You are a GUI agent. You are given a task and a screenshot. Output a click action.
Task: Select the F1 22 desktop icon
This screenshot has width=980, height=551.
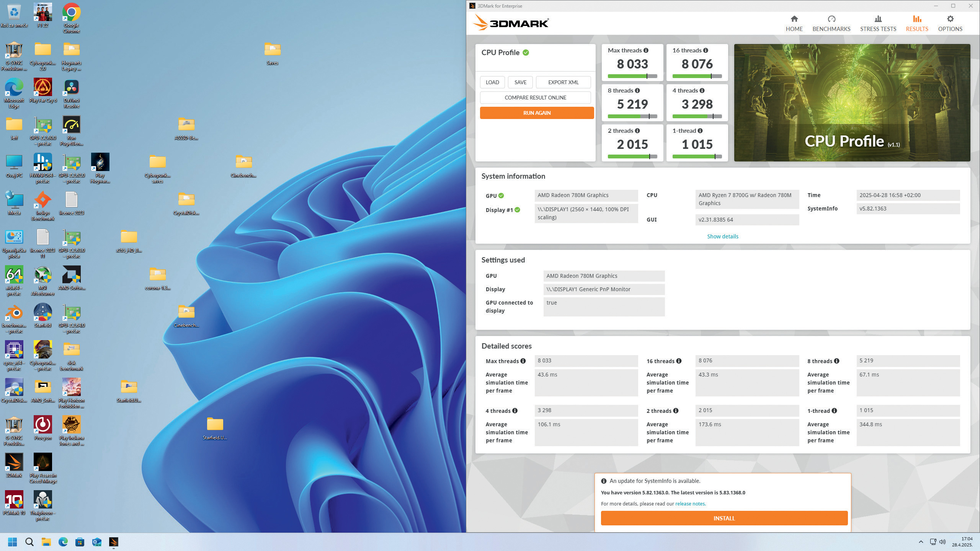(42, 15)
